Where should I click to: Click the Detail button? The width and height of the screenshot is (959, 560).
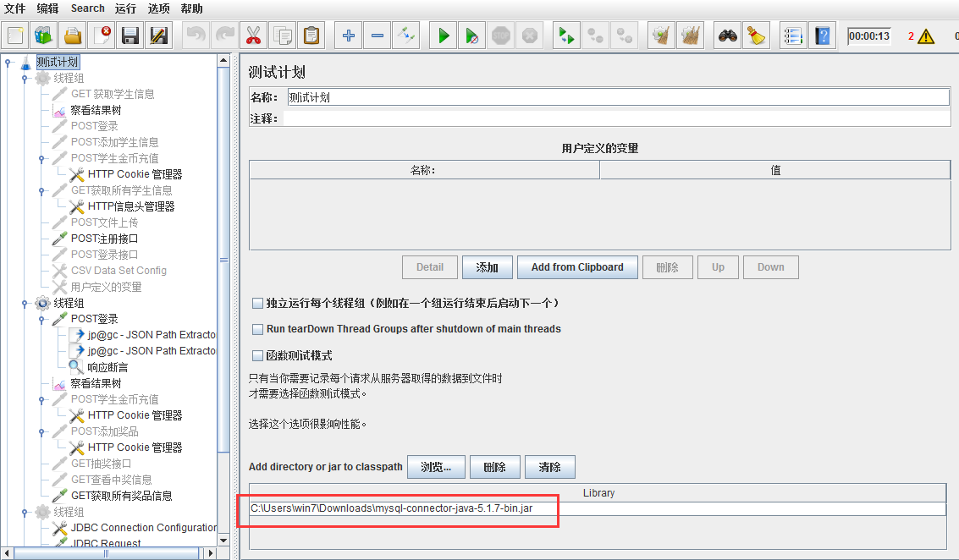point(430,267)
